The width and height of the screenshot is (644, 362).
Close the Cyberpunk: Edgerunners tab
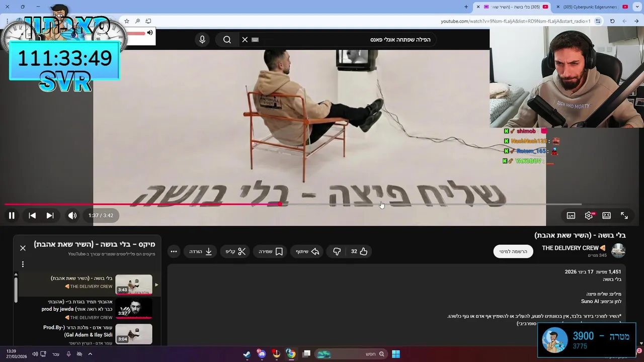click(558, 7)
